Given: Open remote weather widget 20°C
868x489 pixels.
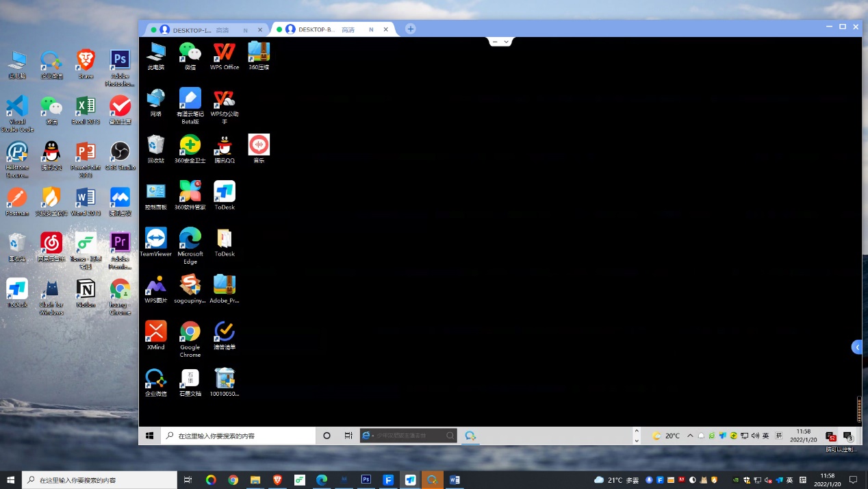Looking at the screenshot, I should click(666, 436).
